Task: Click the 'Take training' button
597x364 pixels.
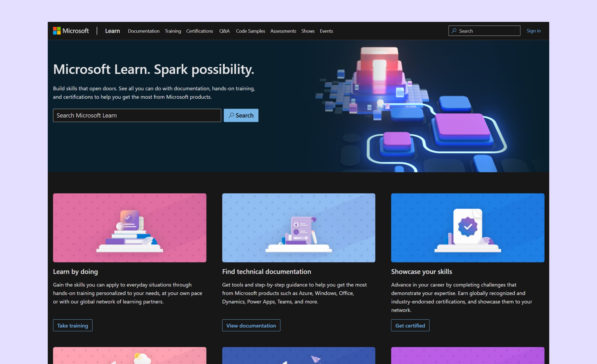Action: tap(72, 325)
